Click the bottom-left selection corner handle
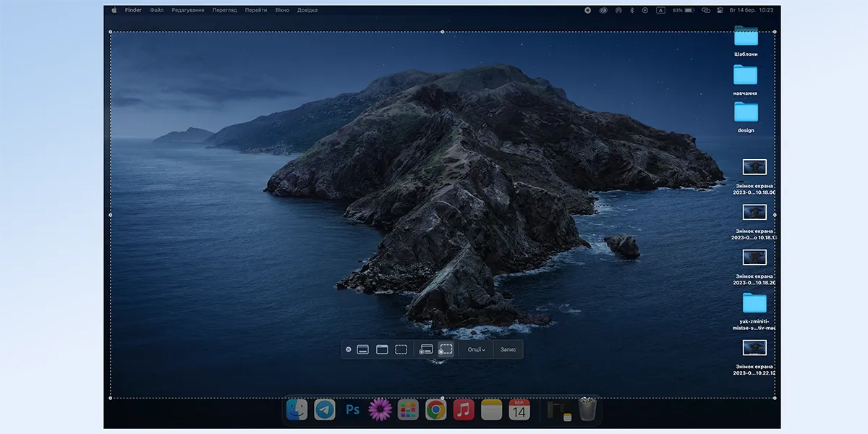868x434 pixels. coord(111,398)
